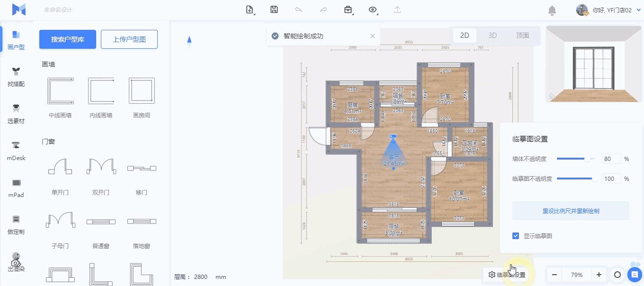The height and width of the screenshot is (286, 644).
Task: Click 上传户型图 button
Action: 129,39
